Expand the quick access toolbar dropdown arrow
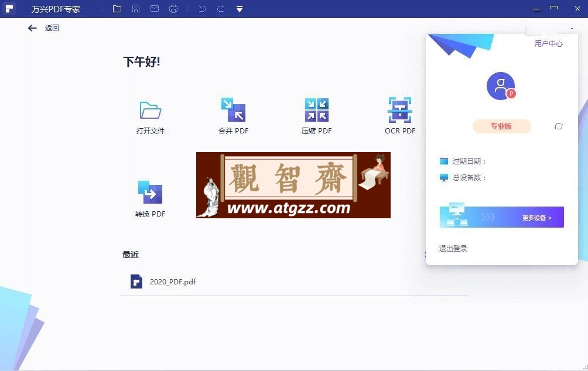Image resolution: width=588 pixels, height=371 pixels. click(x=240, y=9)
